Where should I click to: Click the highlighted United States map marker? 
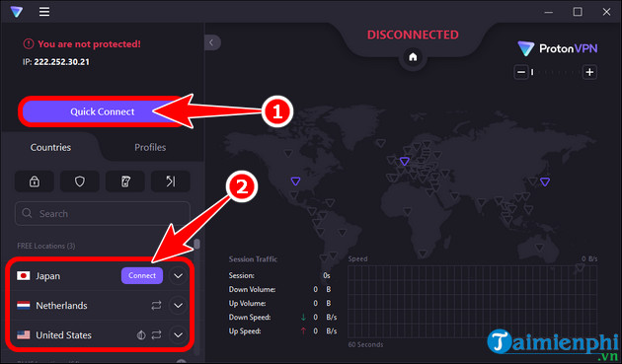tap(295, 182)
